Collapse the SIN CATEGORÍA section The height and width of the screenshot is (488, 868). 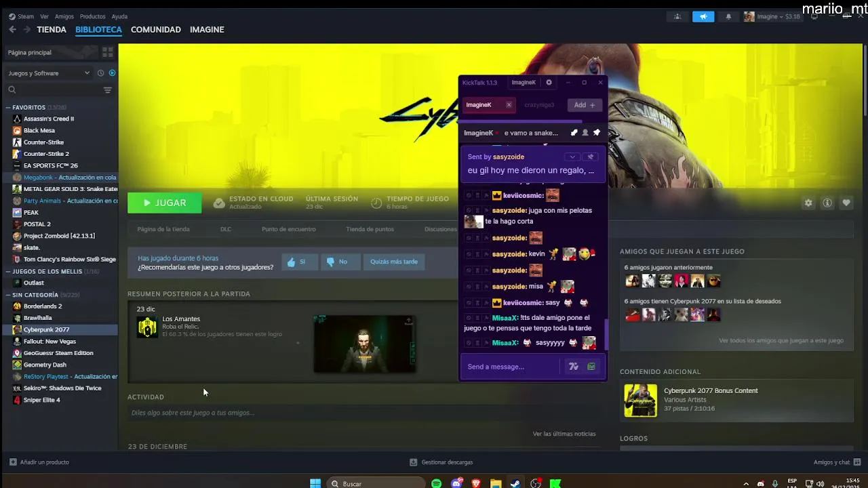[x=8, y=295]
